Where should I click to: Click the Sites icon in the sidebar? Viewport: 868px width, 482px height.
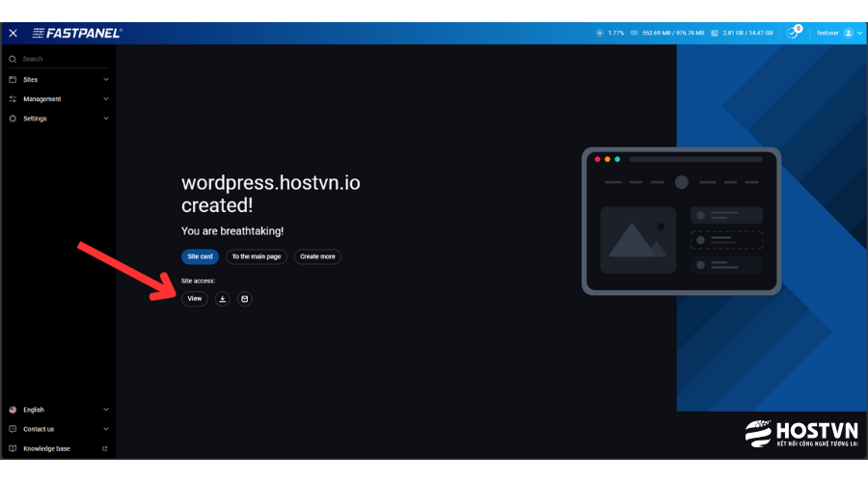point(13,80)
